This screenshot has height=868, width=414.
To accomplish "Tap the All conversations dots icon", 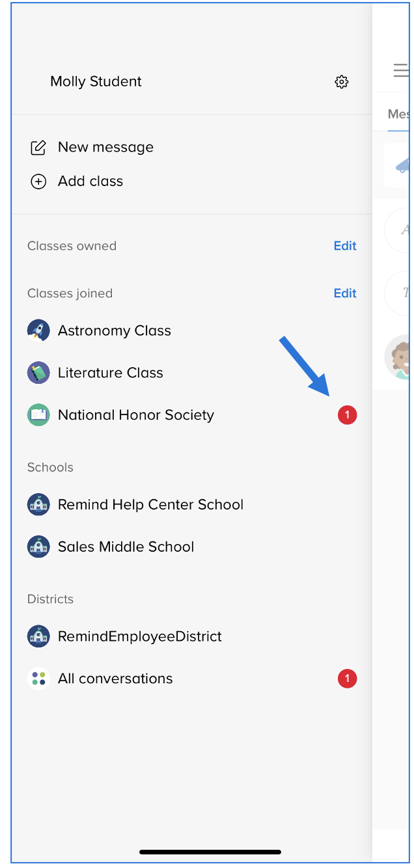I will [38, 679].
